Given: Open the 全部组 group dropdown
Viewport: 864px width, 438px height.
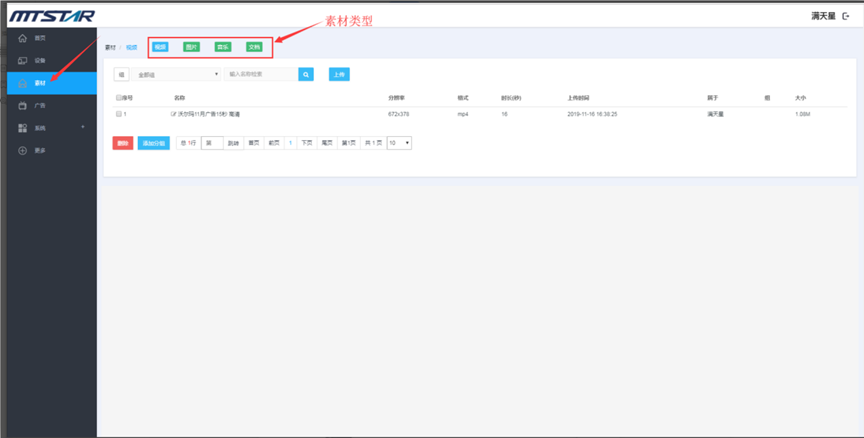Looking at the screenshot, I should [x=177, y=74].
